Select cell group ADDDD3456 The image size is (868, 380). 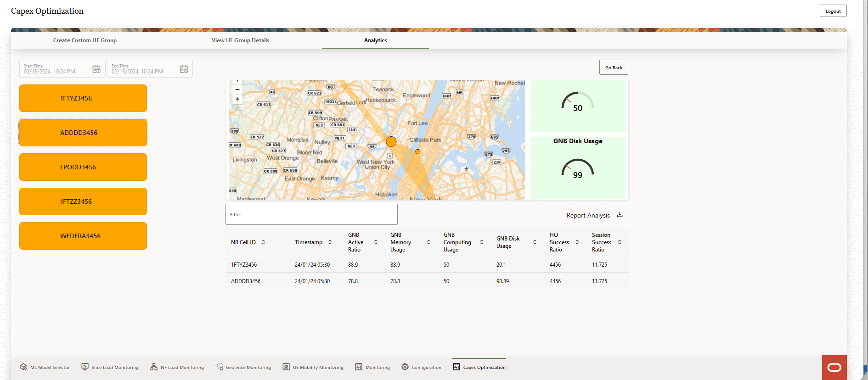tap(83, 133)
